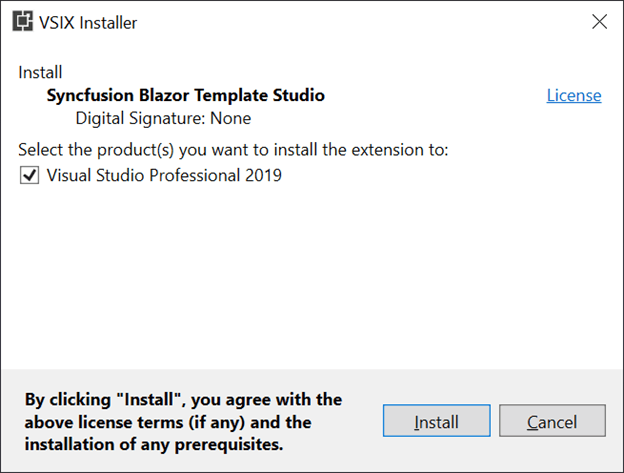Close the VSIX Installer dialog

[599, 22]
